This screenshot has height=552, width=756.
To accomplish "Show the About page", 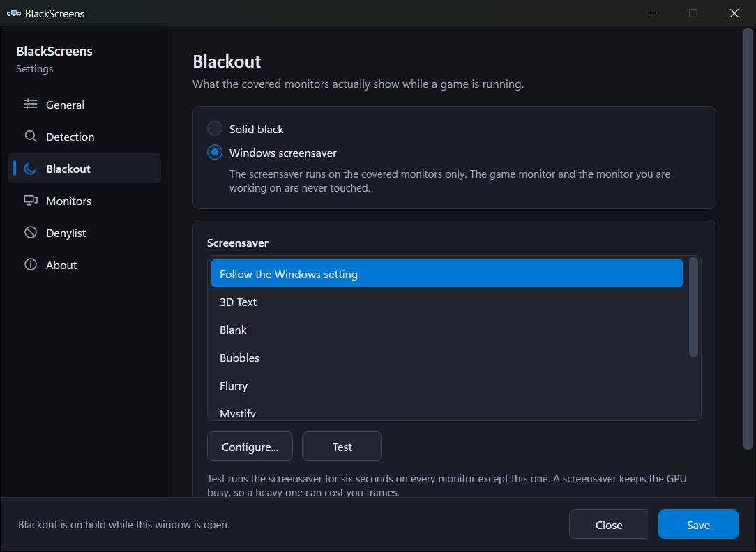I will pyautogui.click(x=84, y=265).
